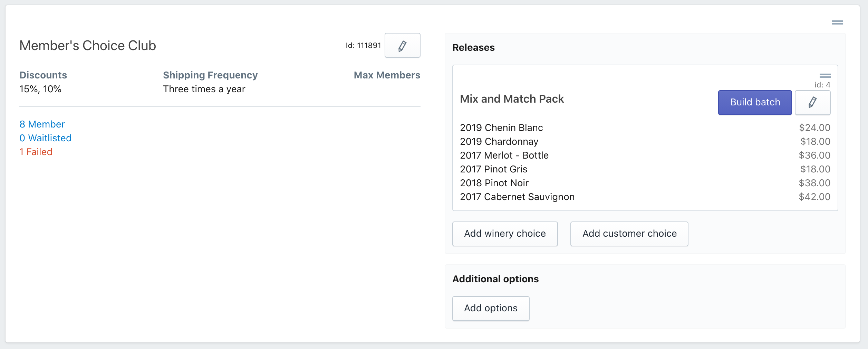Viewport: 868px width, 349px height.
Task: Select the 2019 Chardonnay wine entry
Action: (x=499, y=142)
